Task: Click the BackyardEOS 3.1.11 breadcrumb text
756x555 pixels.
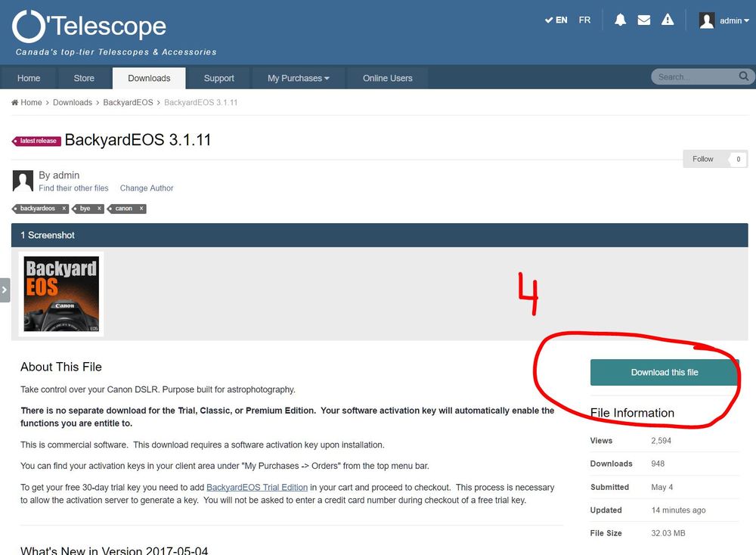Action: pyautogui.click(x=200, y=102)
